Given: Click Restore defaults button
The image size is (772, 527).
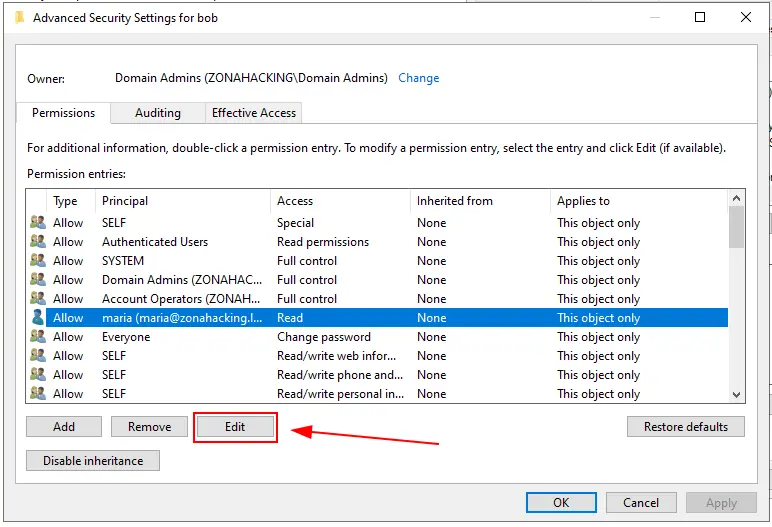Looking at the screenshot, I should pos(685,427).
